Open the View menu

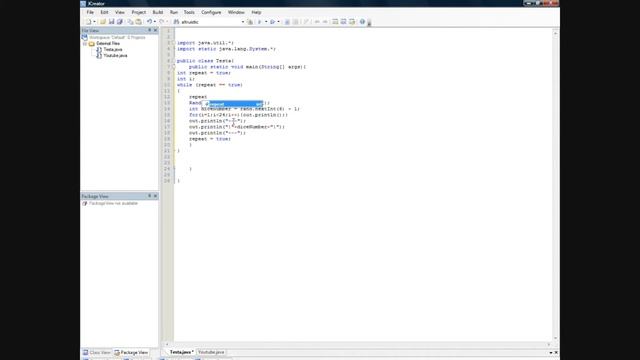click(120, 12)
